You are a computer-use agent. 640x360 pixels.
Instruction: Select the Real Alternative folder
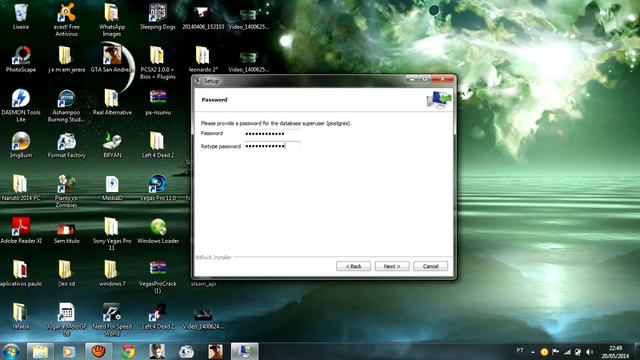click(x=112, y=102)
